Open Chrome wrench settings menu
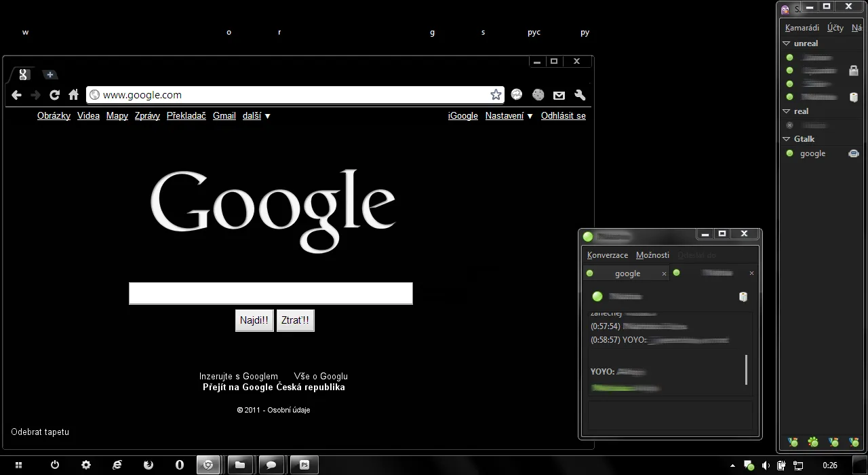The image size is (868, 475). [x=580, y=95]
